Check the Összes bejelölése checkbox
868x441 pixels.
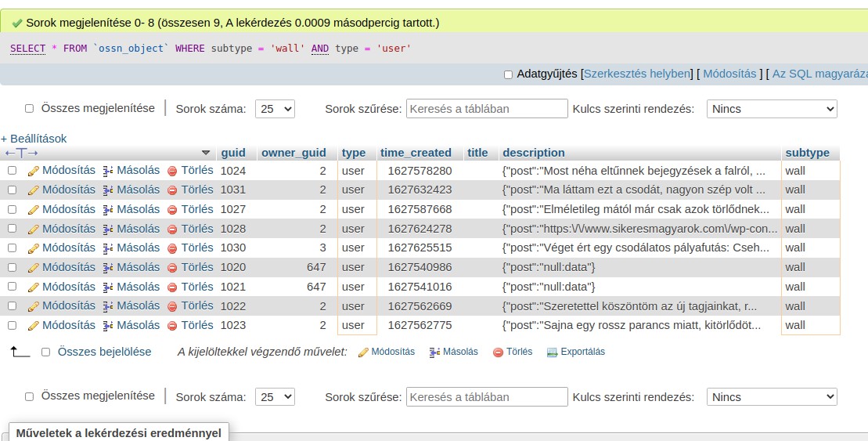point(45,352)
